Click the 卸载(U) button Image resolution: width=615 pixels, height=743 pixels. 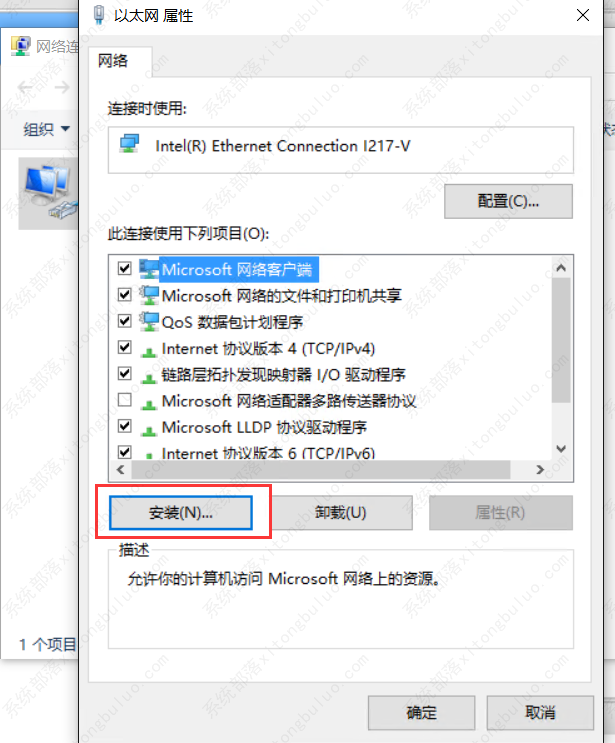click(341, 512)
